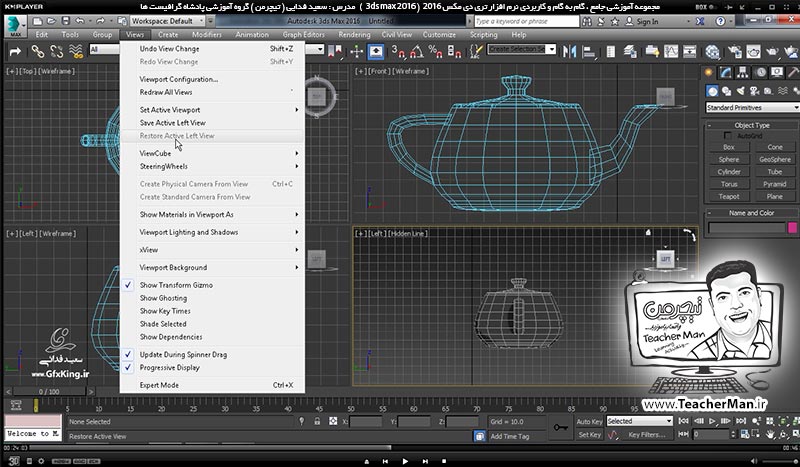The height and width of the screenshot is (467, 800).
Task: Click the Cylinder object button
Action: coord(729,172)
